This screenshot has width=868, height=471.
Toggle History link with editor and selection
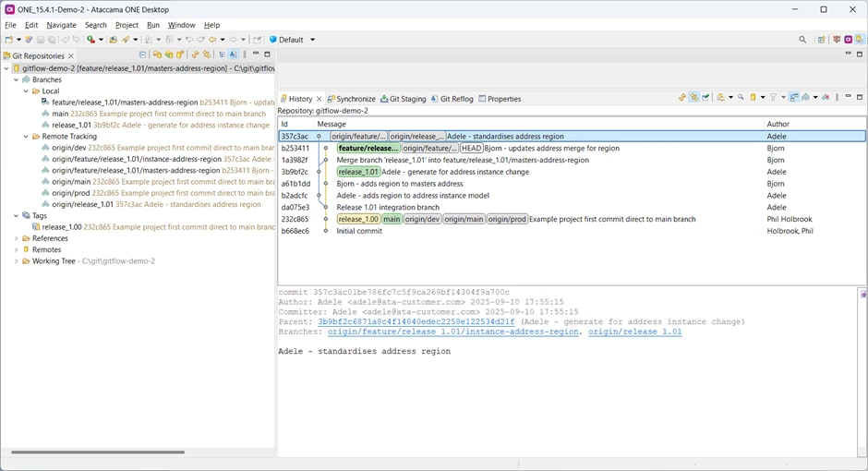[693, 97]
